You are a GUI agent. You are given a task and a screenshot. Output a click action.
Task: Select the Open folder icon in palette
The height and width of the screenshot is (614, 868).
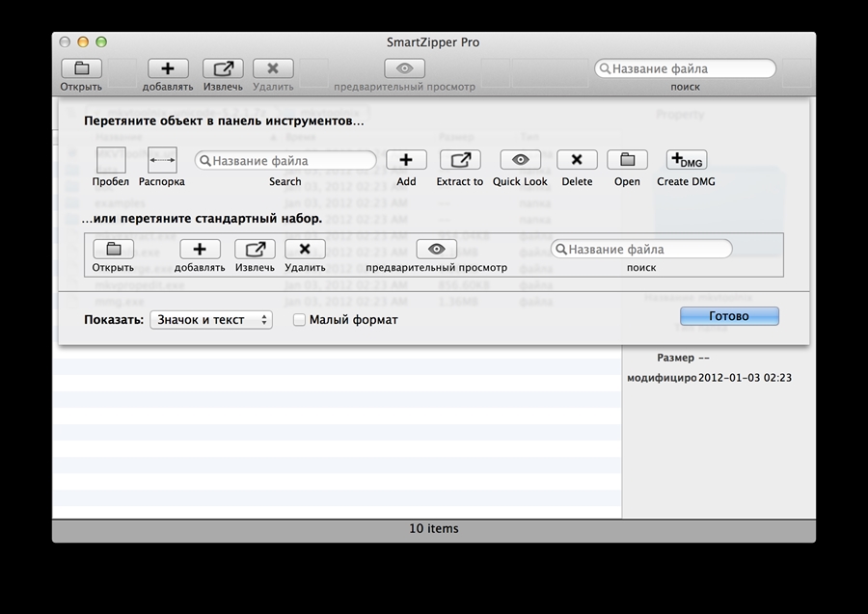click(x=627, y=160)
